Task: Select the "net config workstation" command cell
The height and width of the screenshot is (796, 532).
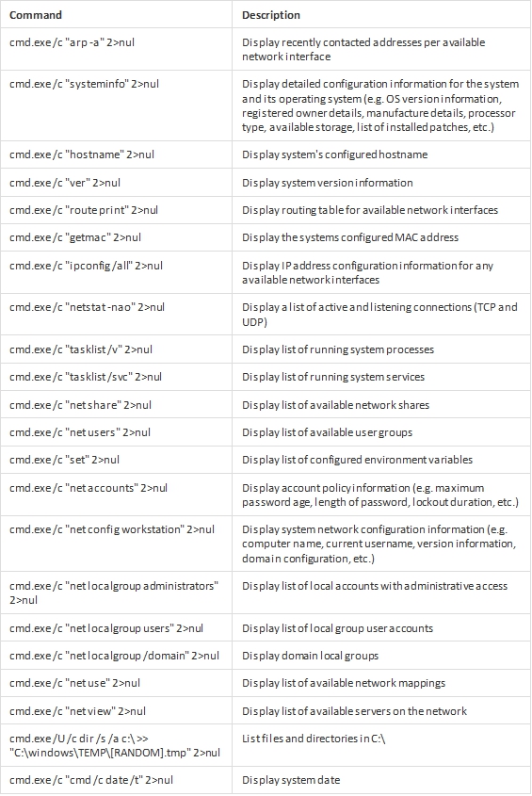Action: 116,544
